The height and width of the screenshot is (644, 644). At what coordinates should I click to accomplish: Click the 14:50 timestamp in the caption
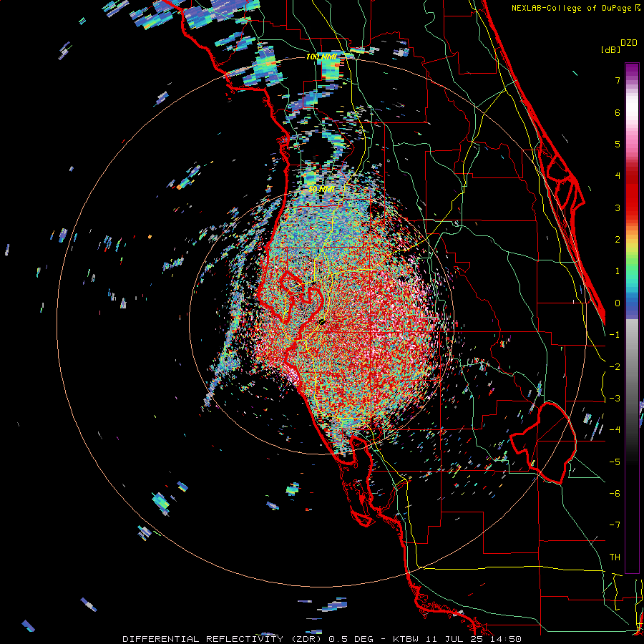506,639
